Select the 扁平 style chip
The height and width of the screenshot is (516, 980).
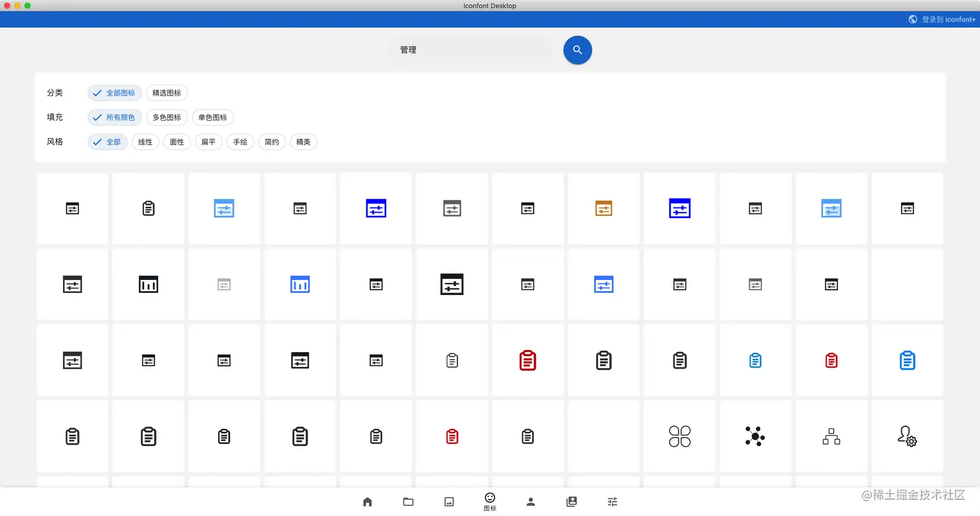208,142
